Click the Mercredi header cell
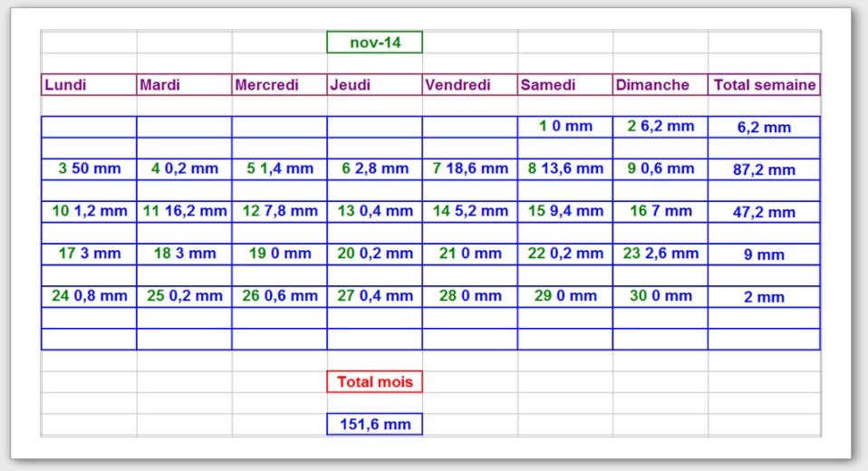The height and width of the screenshot is (471, 868). coord(279,85)
